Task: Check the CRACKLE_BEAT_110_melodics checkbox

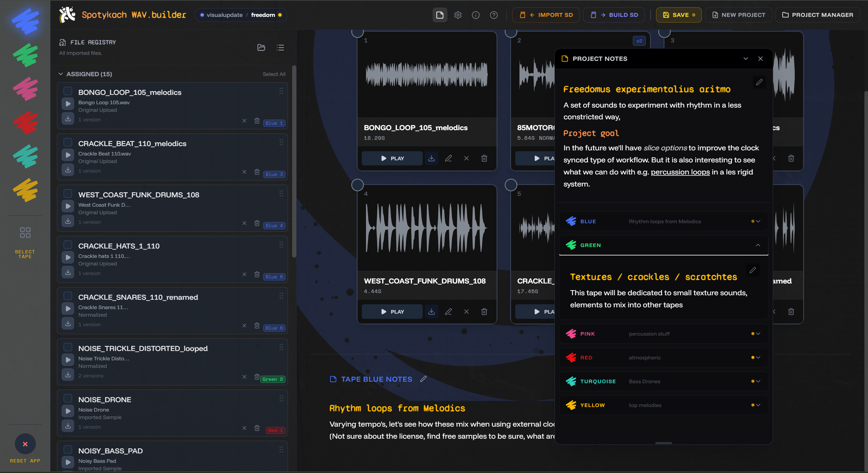Action: [x=68, y=142]
